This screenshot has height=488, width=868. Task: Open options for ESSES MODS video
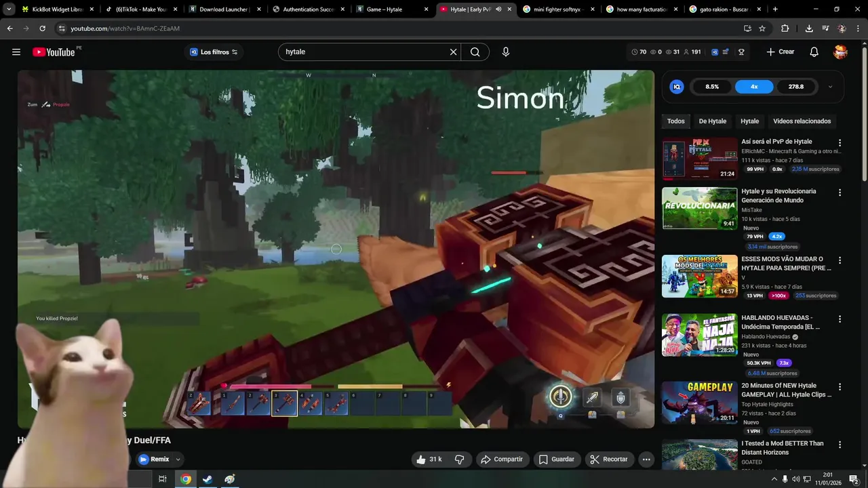click(840, 260)
